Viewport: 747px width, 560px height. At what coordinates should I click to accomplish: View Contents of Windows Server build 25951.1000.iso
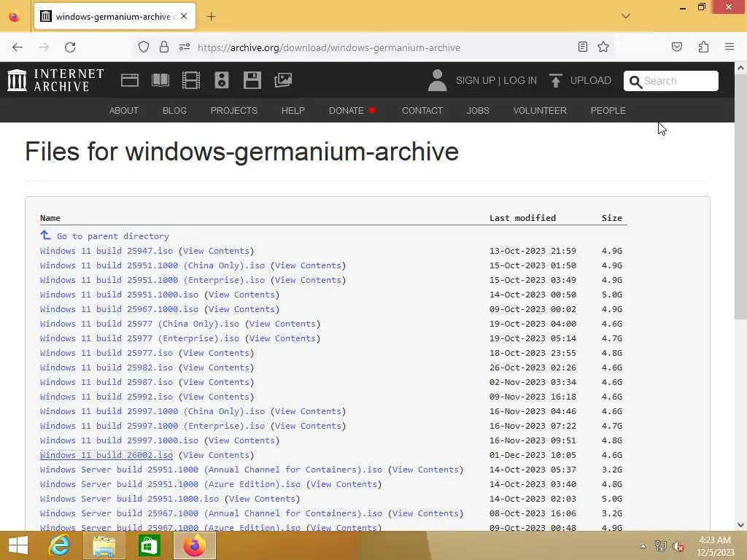(x=262, y=499)
